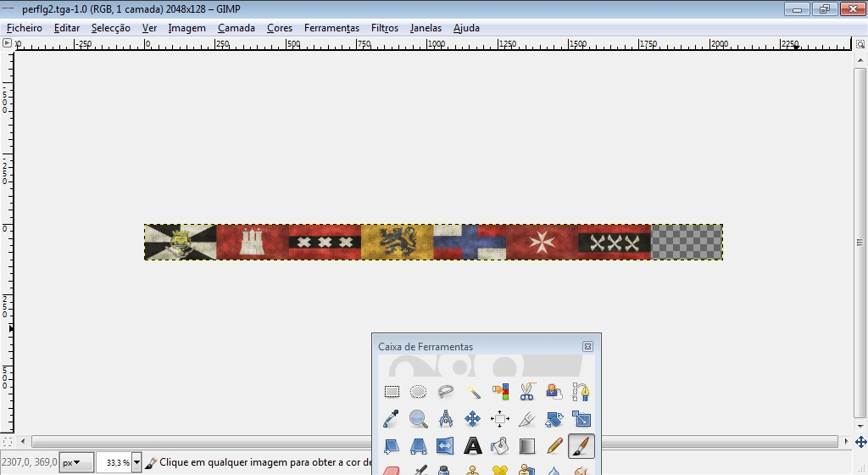Select the Scissors Select tool
Image resolution: width=868 pixels, height=475 pixels.
[x=527, y=392]
